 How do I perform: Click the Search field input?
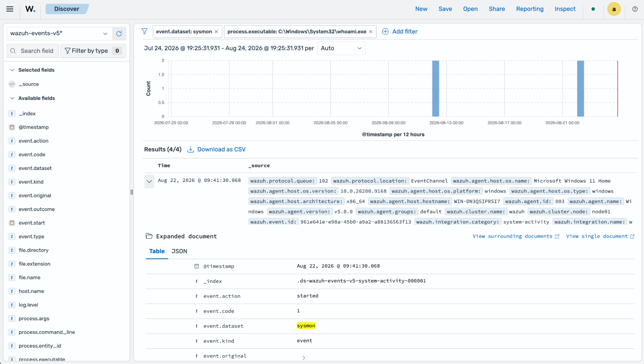tap(33, 51)
